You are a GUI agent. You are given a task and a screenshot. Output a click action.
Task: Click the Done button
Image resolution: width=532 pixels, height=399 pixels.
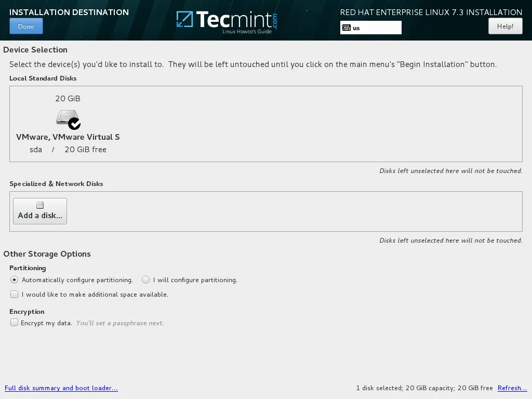coord(26,26)
